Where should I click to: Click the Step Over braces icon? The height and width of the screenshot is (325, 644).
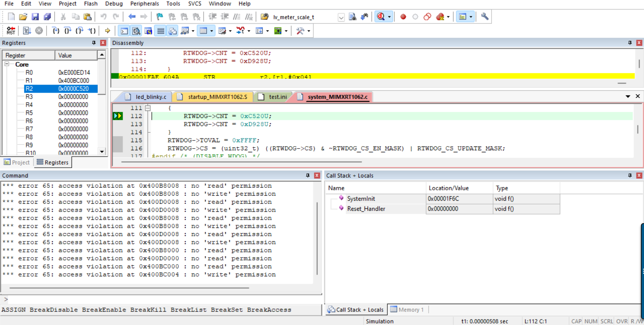tap(67, 31)
